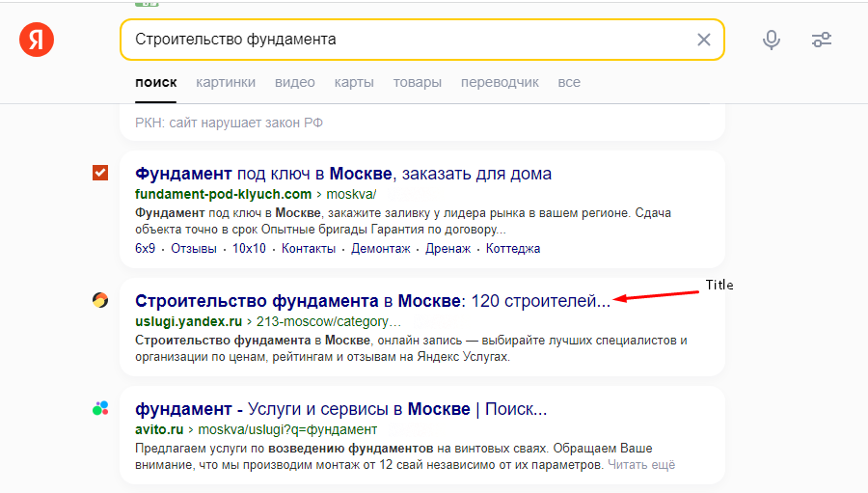Viewport: 868px width, 493px height.
Task: Clear the search query with X icon
Action: coord(704,40)
